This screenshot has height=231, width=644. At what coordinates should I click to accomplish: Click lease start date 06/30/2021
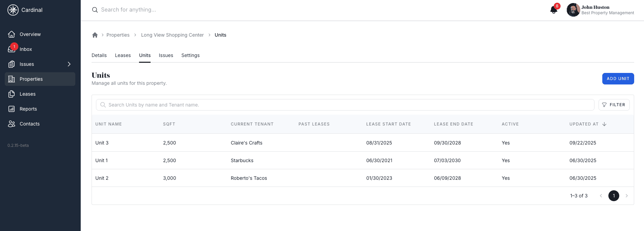(x=379, y=160)
